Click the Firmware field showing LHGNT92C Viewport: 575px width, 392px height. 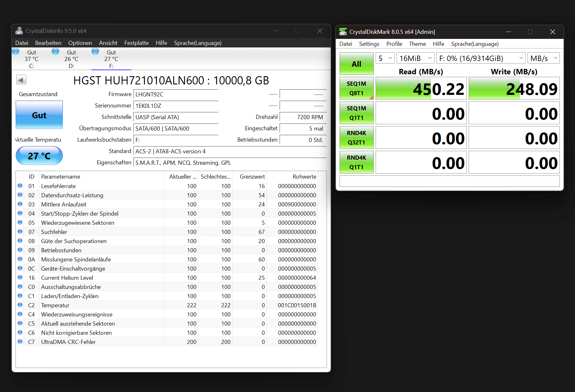[x=176, y=95]
